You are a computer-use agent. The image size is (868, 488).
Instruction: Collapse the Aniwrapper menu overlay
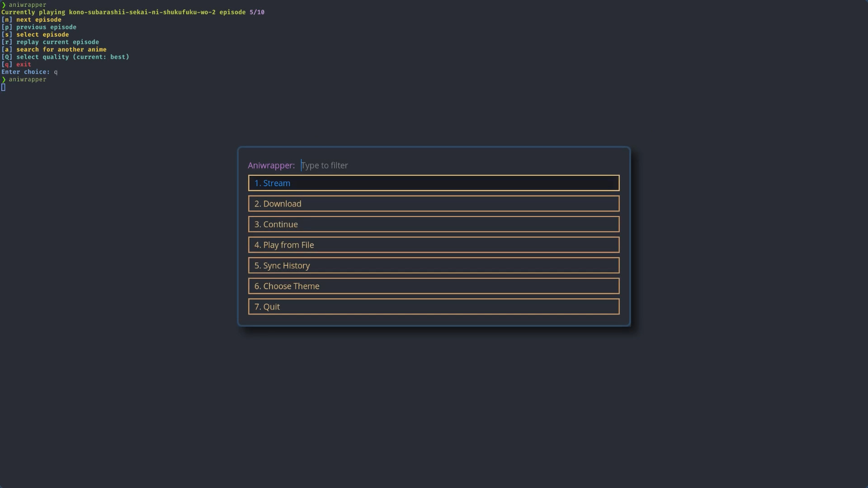[434, 305]
